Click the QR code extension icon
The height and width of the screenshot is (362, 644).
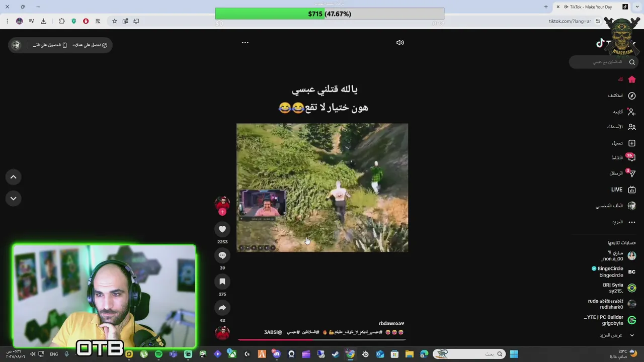point(98,21)
